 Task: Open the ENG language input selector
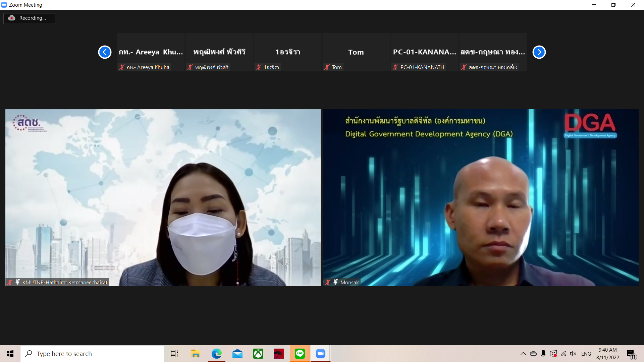pos(586,354)
